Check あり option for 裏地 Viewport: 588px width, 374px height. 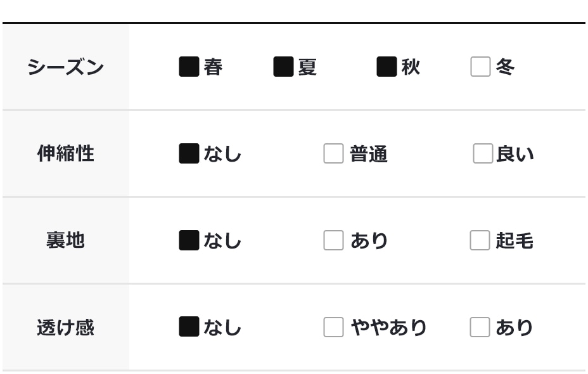pyautogui.click(x=333, y=241)
